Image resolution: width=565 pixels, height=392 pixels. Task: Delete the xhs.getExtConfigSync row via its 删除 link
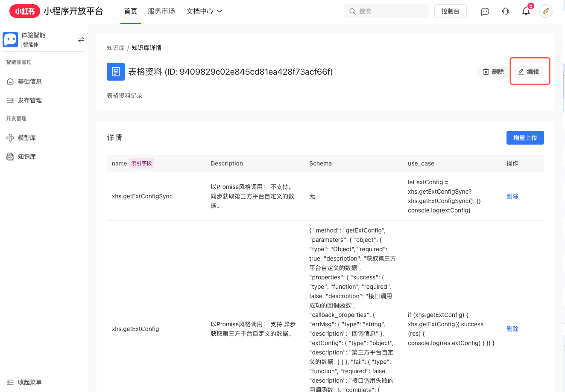point(512,196)
